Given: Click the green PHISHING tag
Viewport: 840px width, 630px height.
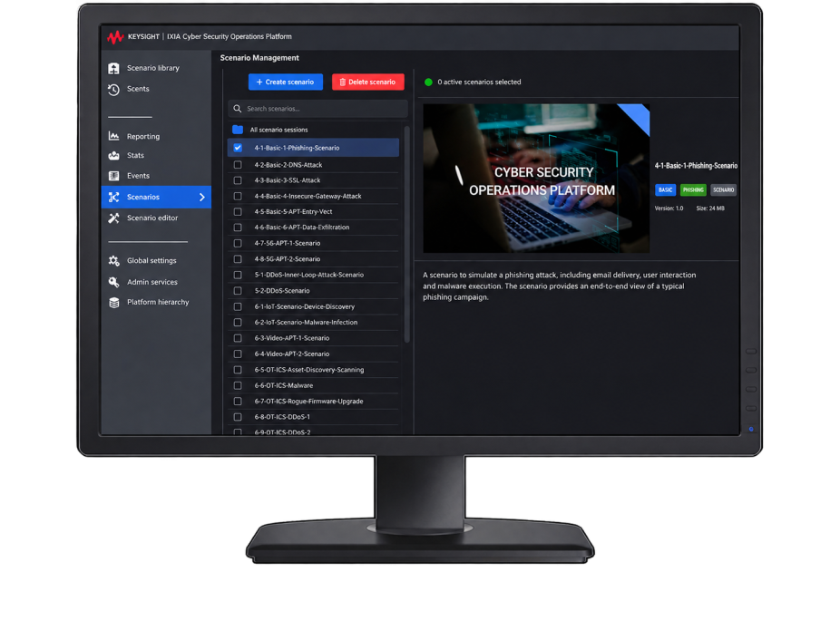Looking at the screenshot, I should point(693,190).
